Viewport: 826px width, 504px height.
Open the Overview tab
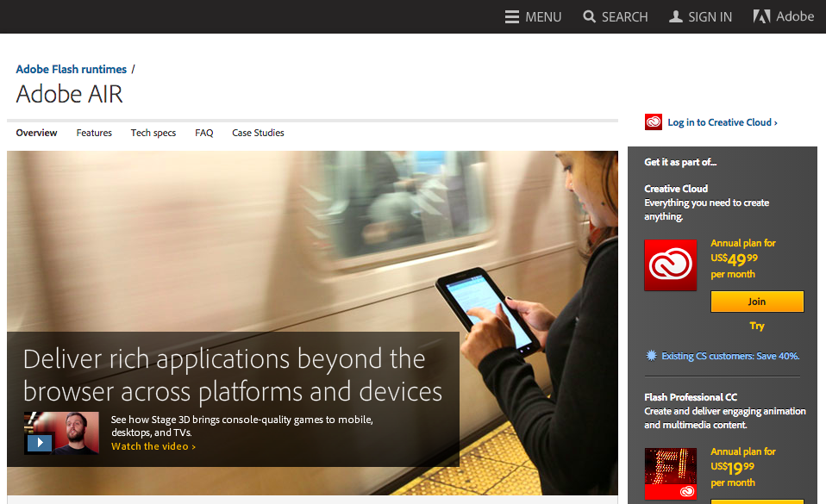pos(36,133)
